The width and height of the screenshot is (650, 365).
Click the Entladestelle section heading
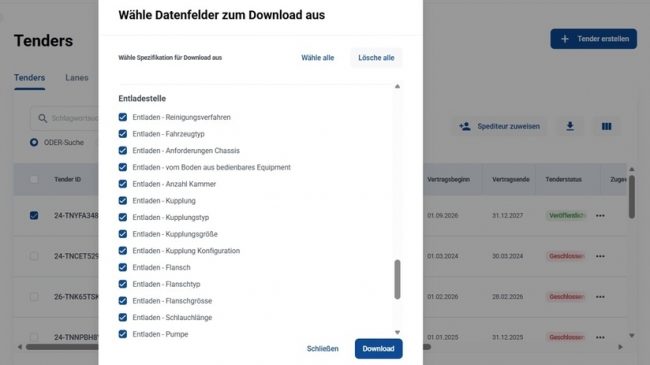(x=142, y=98)
